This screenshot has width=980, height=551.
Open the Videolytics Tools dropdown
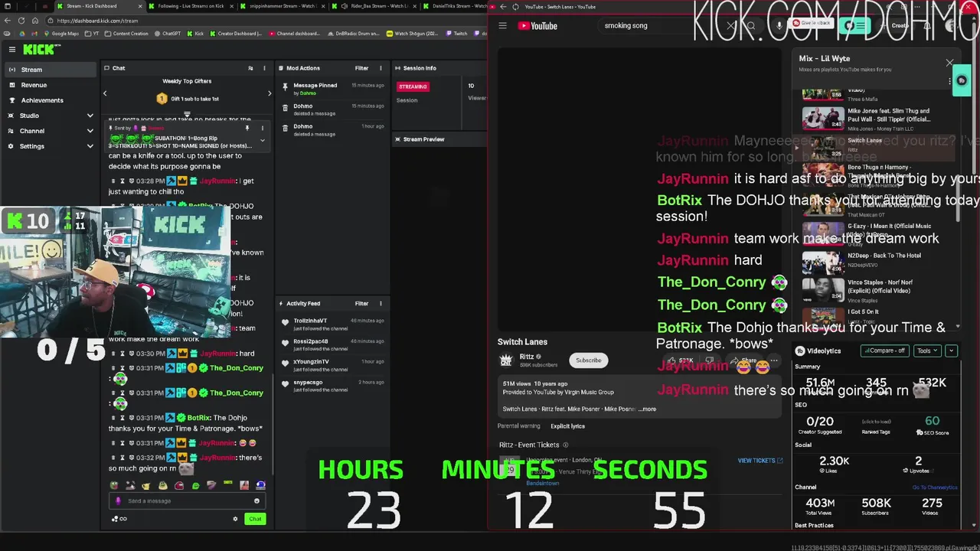pyautogui.click(x=927, y=350)
